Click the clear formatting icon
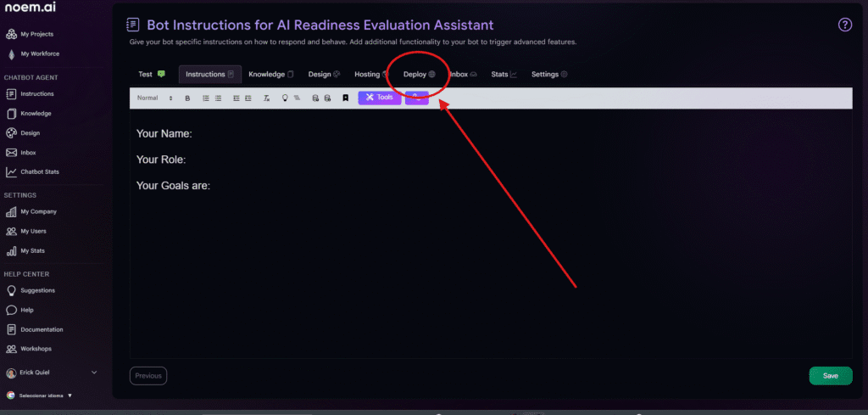868x415 pixels. coord(266,98)
